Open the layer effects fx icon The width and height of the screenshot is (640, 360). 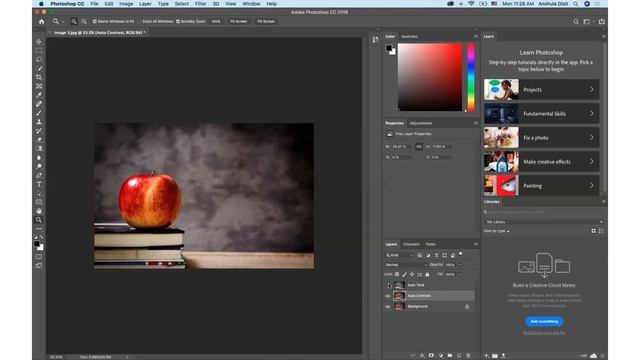tap(422, 356)
